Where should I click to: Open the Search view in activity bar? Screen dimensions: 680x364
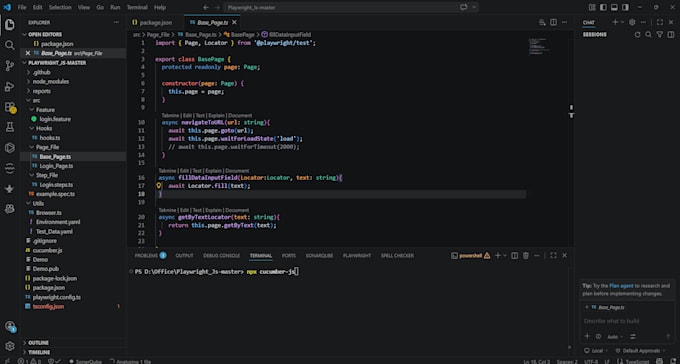[x=10, y=45]
